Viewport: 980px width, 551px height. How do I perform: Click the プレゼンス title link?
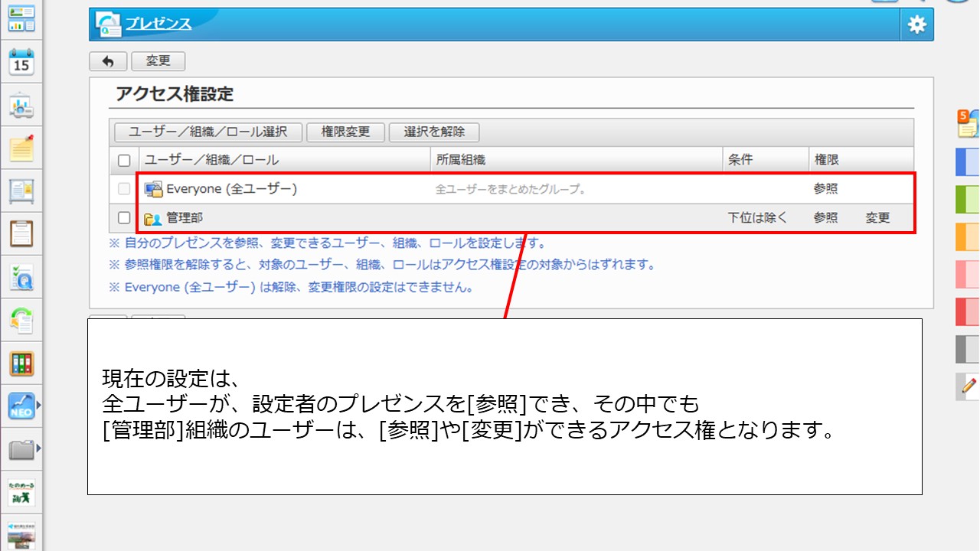click(x=158, y=24)
